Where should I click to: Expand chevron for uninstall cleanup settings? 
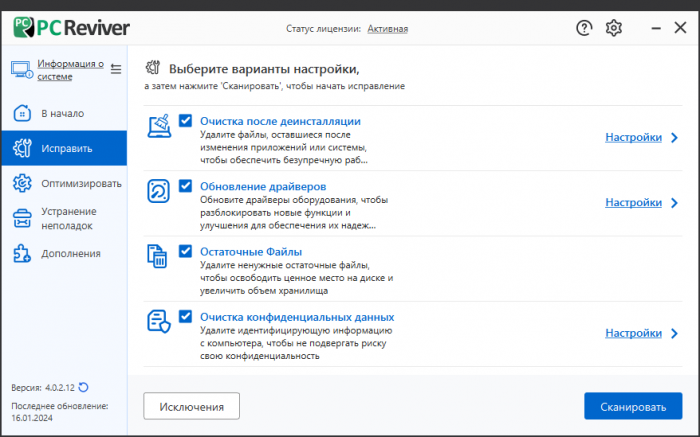pyautogui.click(x=675, y=137)
